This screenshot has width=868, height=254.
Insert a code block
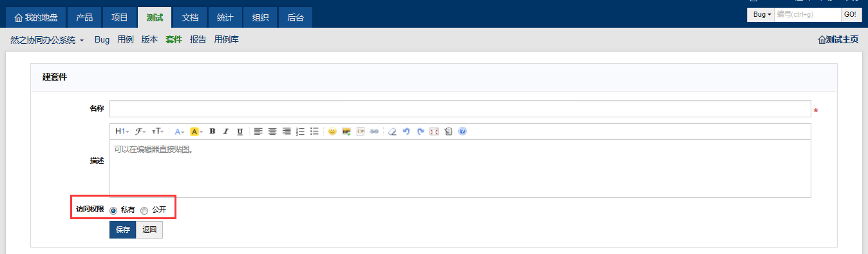point(361,132)
